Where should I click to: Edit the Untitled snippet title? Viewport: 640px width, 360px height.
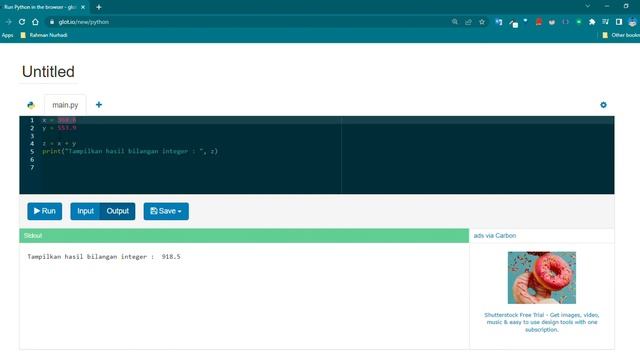48,72
